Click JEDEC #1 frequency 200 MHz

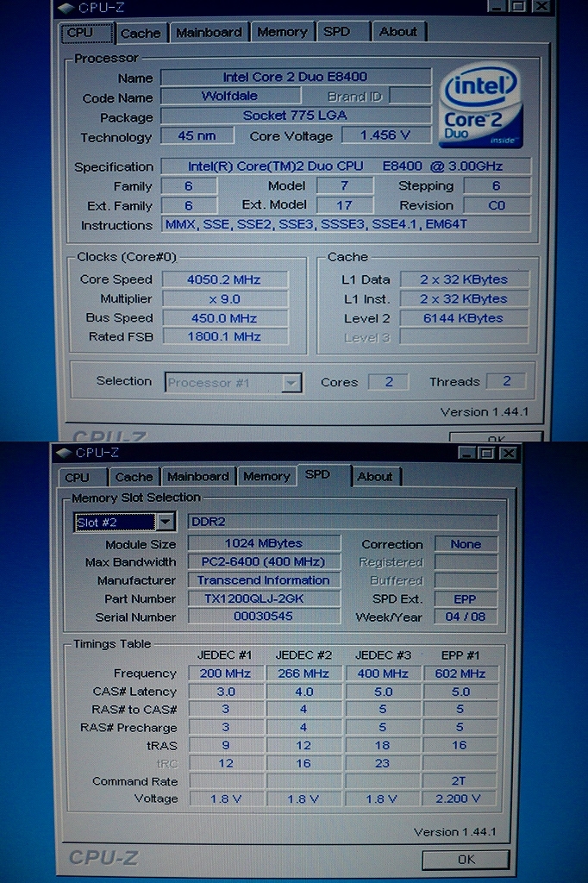tap(226, 673)
